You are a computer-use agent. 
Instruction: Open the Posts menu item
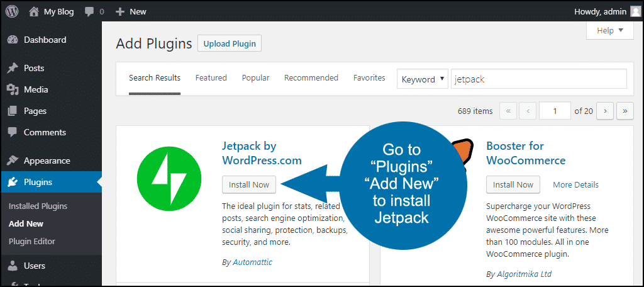51,68
